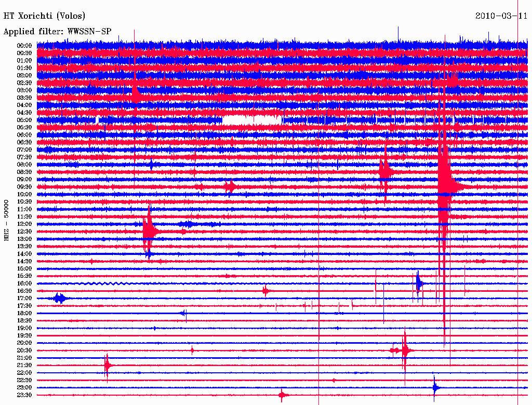Click the red event burst on the 12:30 trace

click(x=149, y=231)
